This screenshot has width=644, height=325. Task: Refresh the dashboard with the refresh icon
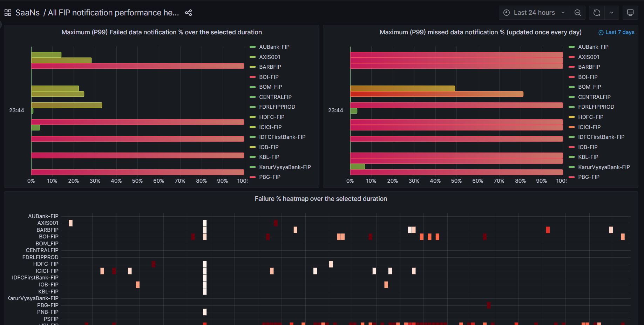596,12
